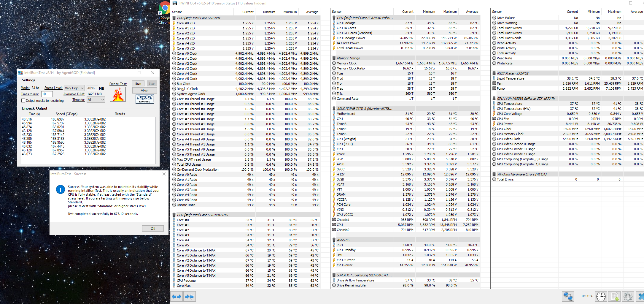This screenshot has height=304, width=644.
Task: Click the Average column header in middle panel
Action: click(472, 12)
